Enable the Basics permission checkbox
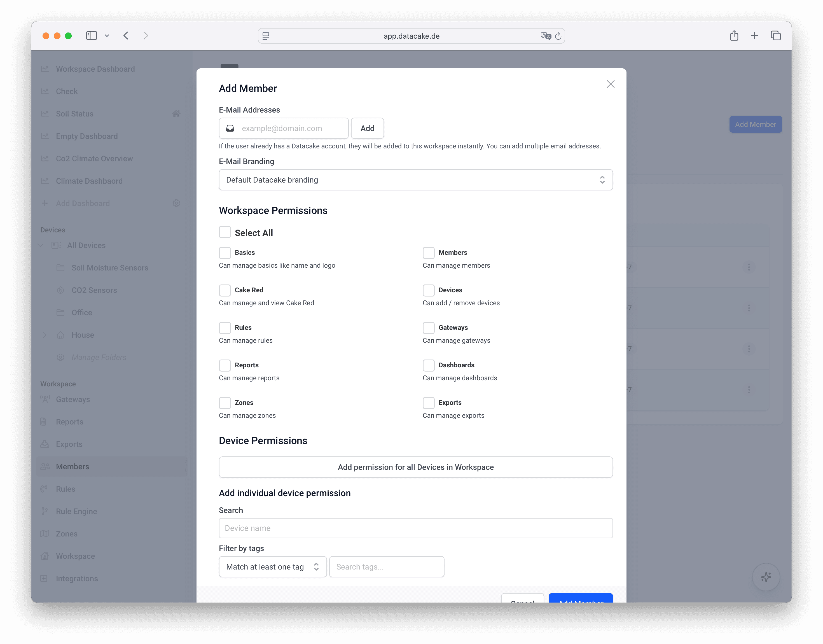This screenshot has height=644, width=823. click(x=225, y=253)
